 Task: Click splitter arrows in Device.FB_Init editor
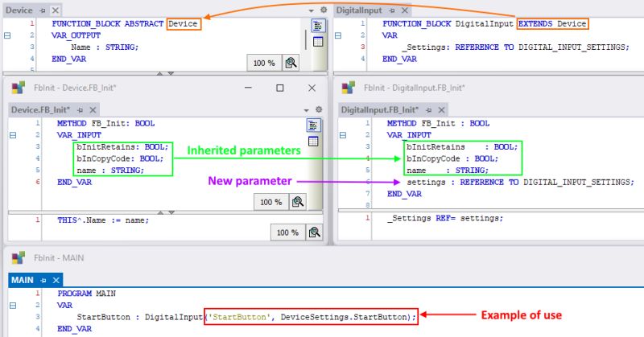[x=166, y=212]
